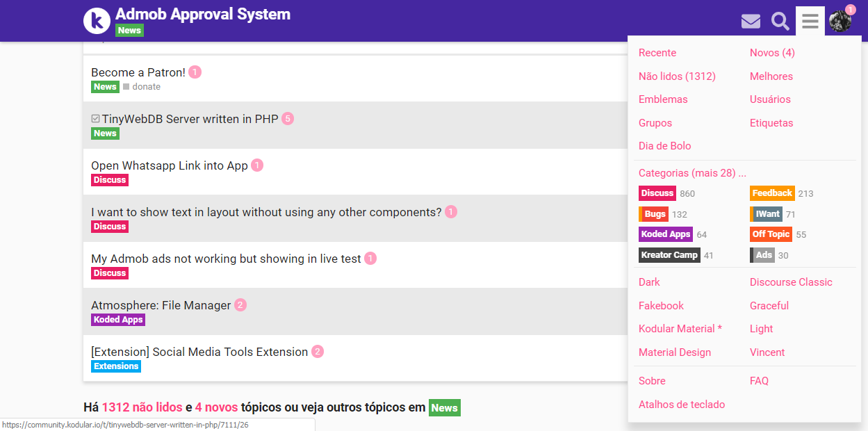Click the 5 new-posts badge on TinyWebDB topic
868x431 pixels.
tap(288, 119)
